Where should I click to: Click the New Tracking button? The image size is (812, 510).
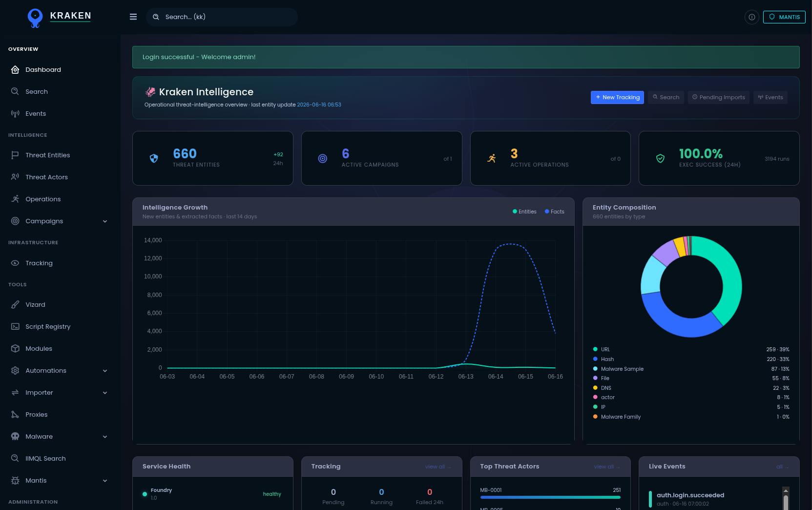tap(617, 97)
